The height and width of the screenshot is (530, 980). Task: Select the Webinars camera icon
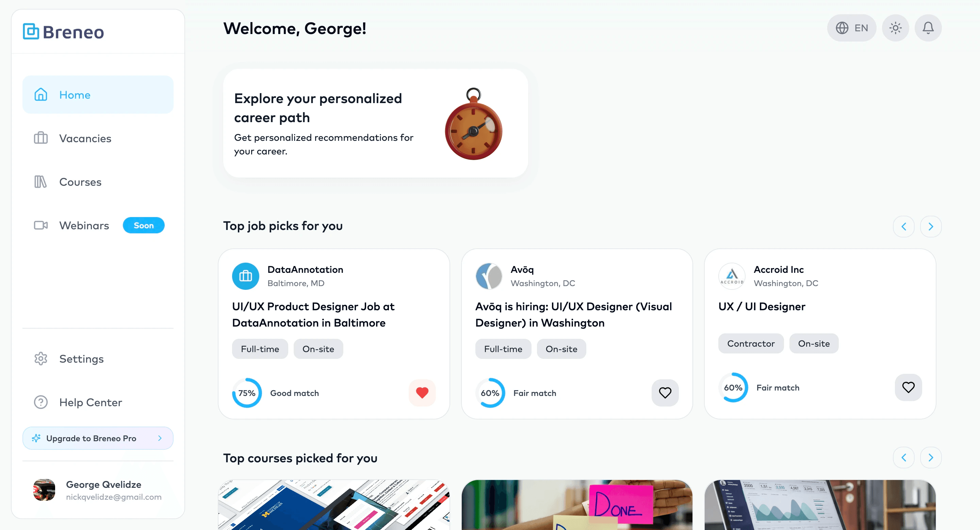click(x=41, y=225)
